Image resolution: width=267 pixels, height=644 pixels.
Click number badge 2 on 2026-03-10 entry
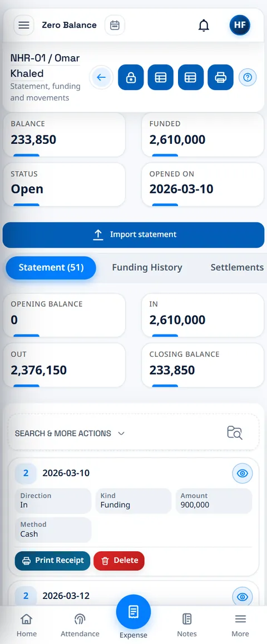[26, 473]
